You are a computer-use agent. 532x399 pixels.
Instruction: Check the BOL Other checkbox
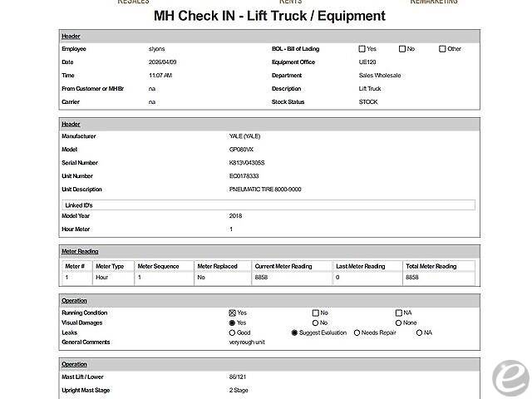tap(442, 49)
